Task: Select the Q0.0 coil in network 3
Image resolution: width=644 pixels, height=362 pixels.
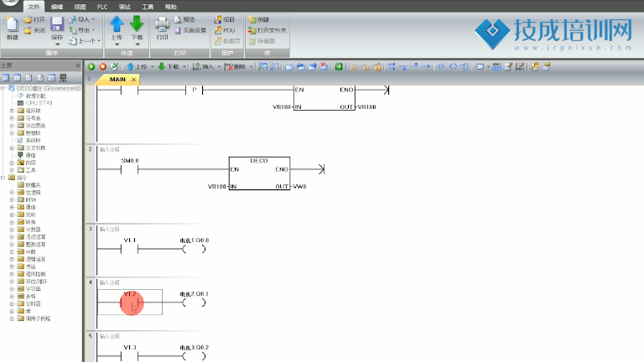Action: (x=194, y=249)
